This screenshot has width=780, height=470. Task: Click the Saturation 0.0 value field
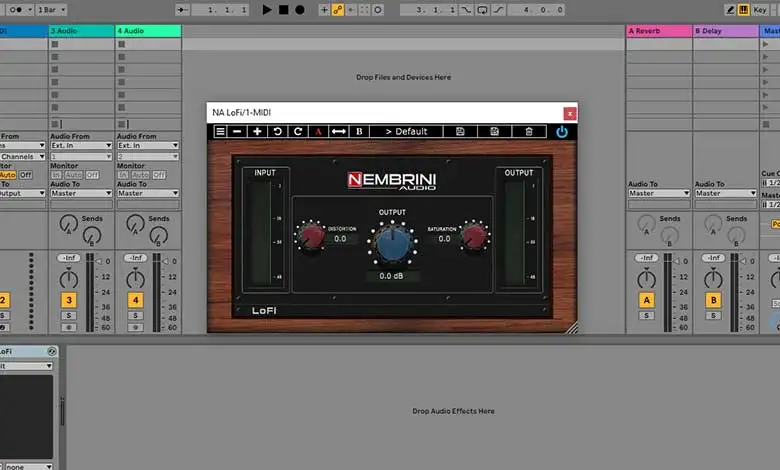click(444, 239)
